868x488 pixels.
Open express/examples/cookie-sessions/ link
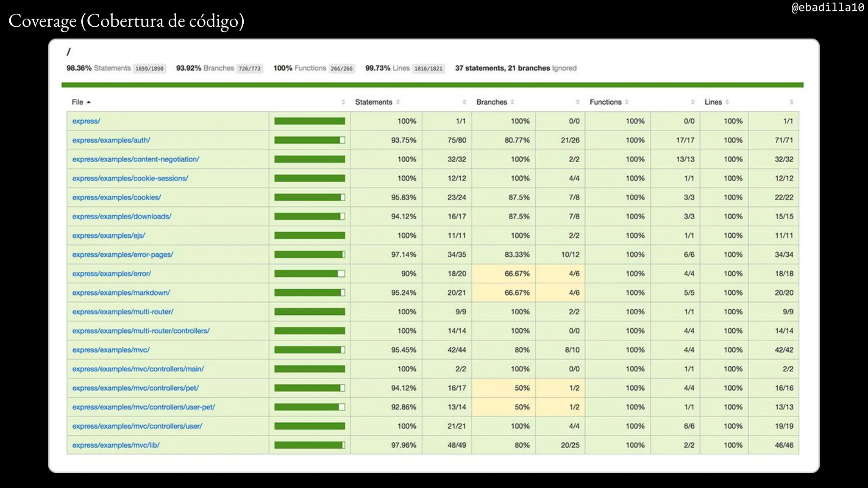point(130,178)
